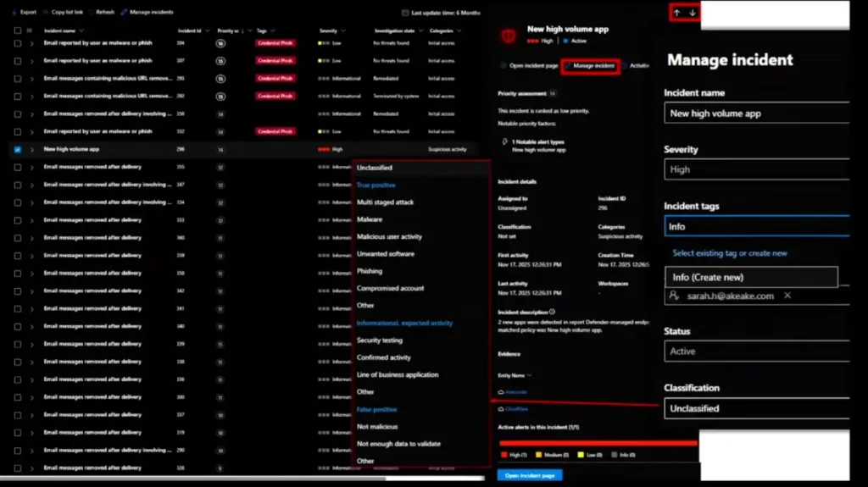Go to previous incident with up arrow
Image resolution: width=868 pixels, height=487 pixels.
[676, 13]
